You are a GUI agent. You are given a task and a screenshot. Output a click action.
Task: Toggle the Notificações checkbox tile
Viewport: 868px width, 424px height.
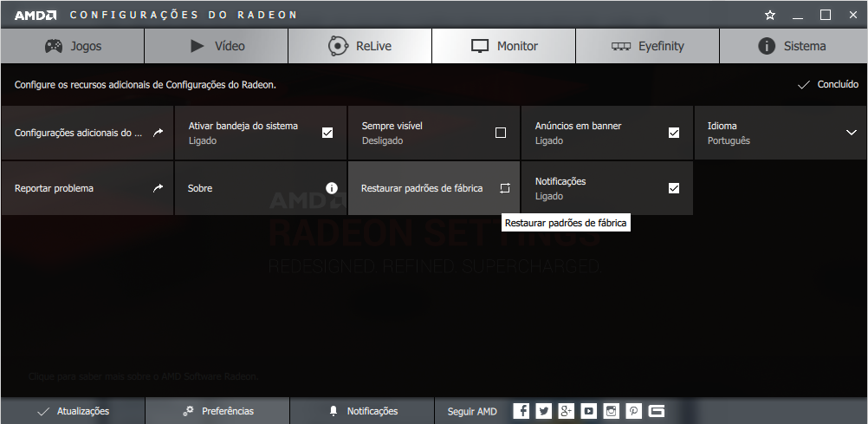(x=607, y=188)
